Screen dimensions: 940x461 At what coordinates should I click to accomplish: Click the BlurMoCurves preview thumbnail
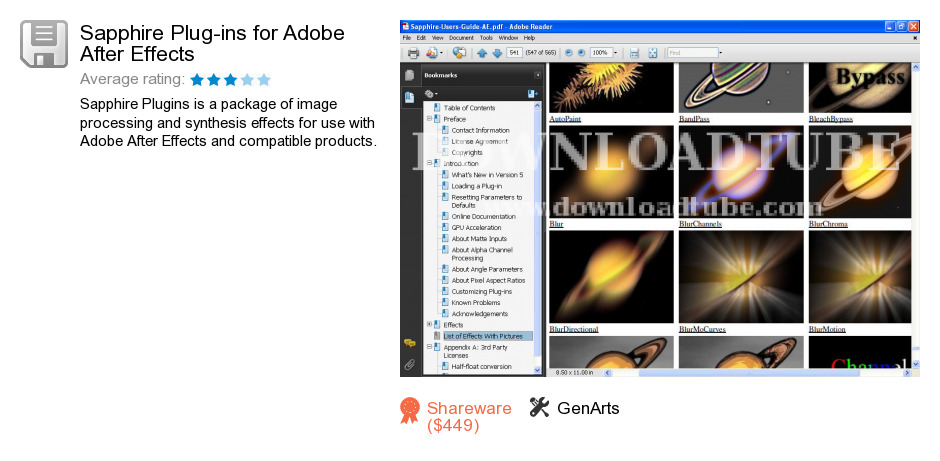[741, 277]
